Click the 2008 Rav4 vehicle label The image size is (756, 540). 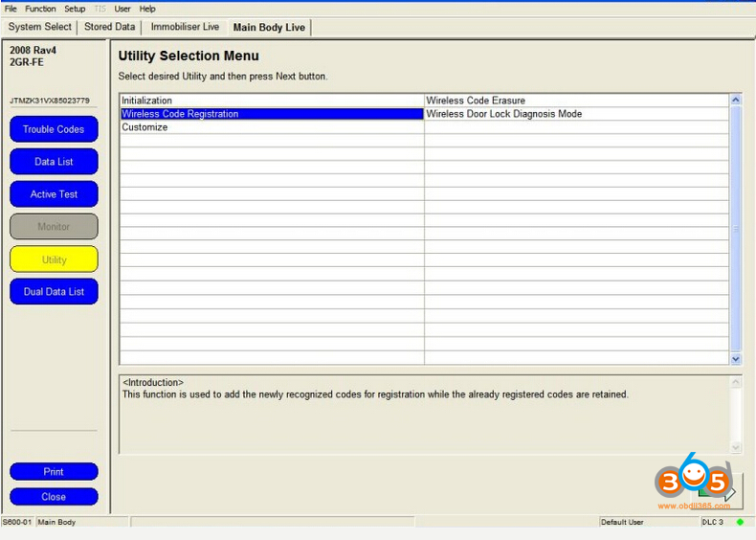[33, 50]
